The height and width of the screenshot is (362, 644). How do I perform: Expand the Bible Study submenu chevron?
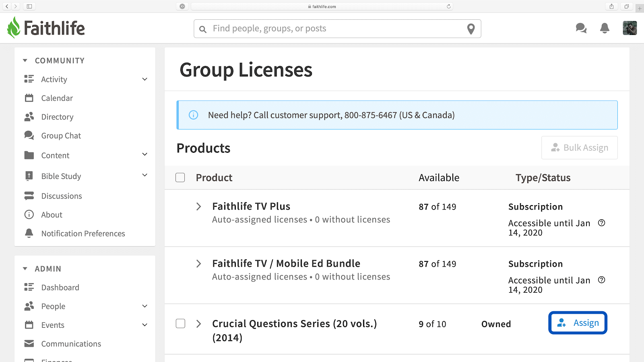click(145, 175)
